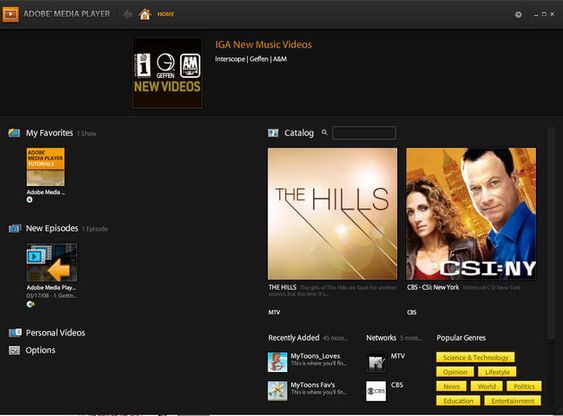The height and width of the screenshot is (416, 563).
Task: Expand the Recently Added '45 more' list
Action: [335, 338]
